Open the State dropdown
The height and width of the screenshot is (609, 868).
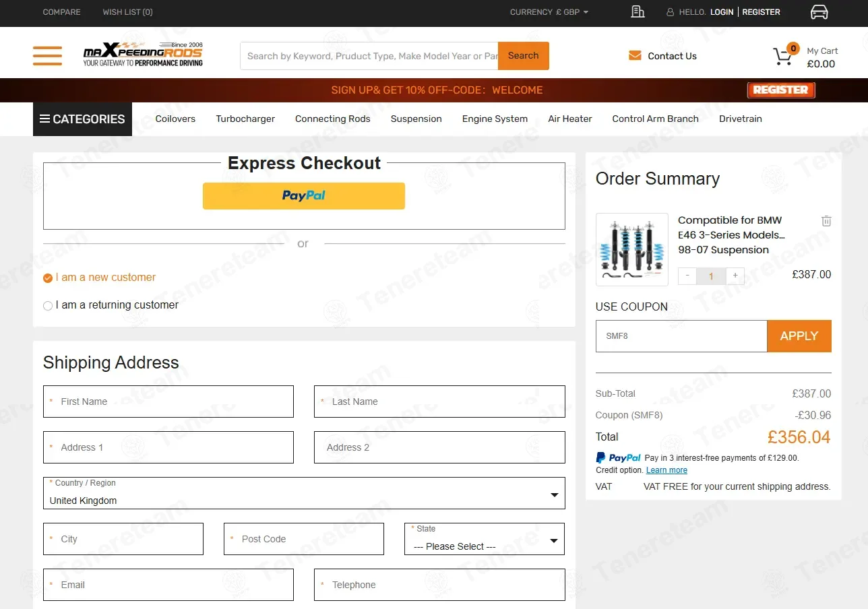485,539
